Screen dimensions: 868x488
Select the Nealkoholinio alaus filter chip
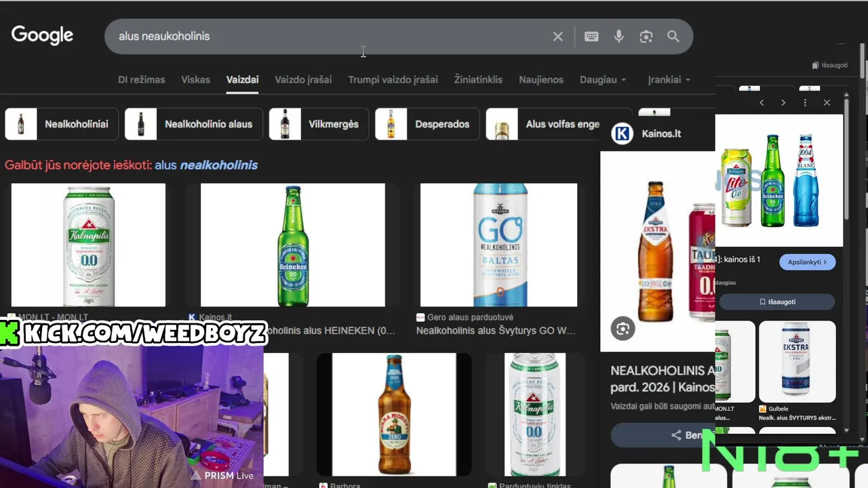click(193, 124)
